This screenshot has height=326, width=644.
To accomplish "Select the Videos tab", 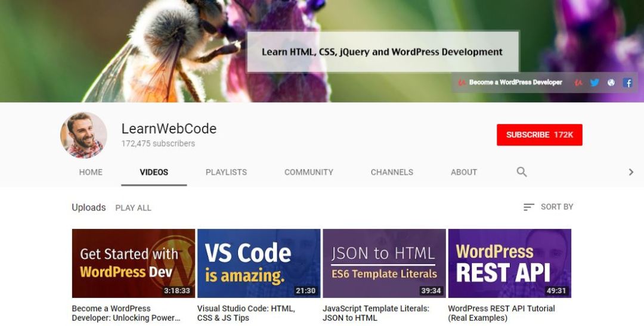I will pos(154,172).
